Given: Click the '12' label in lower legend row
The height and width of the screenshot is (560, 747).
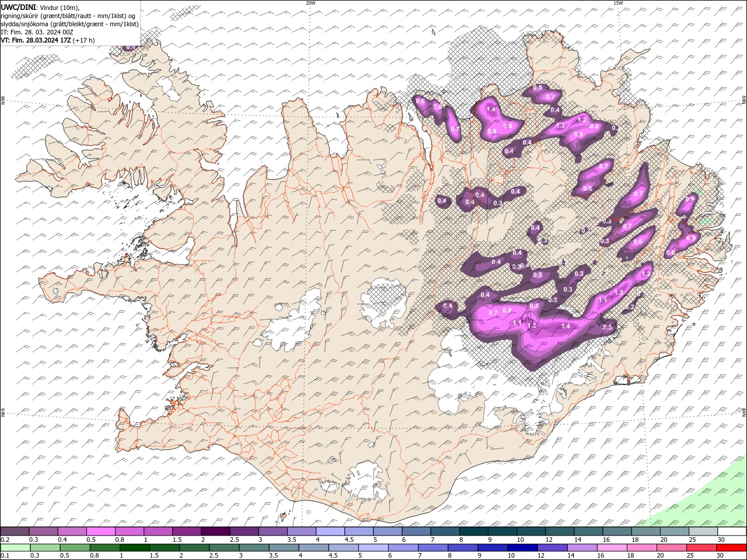Looking at the screenshot, I should point(542,556).
